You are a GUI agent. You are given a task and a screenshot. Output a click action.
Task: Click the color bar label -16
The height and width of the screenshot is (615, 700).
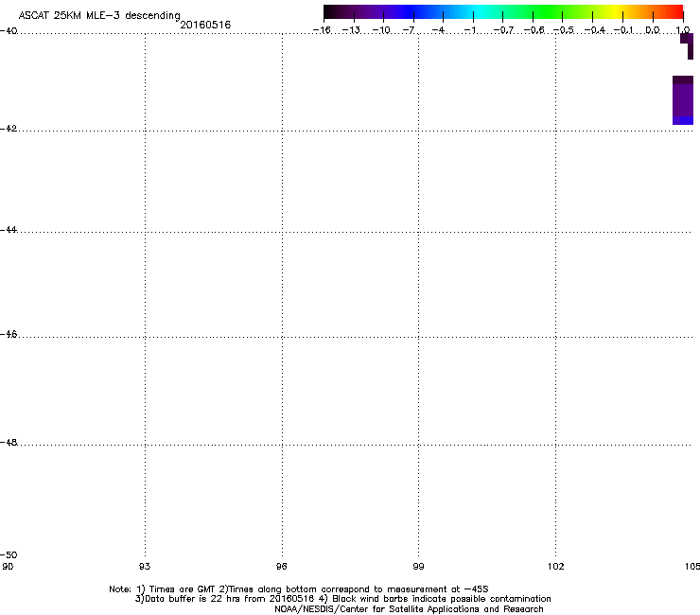(x=322, y=30)
